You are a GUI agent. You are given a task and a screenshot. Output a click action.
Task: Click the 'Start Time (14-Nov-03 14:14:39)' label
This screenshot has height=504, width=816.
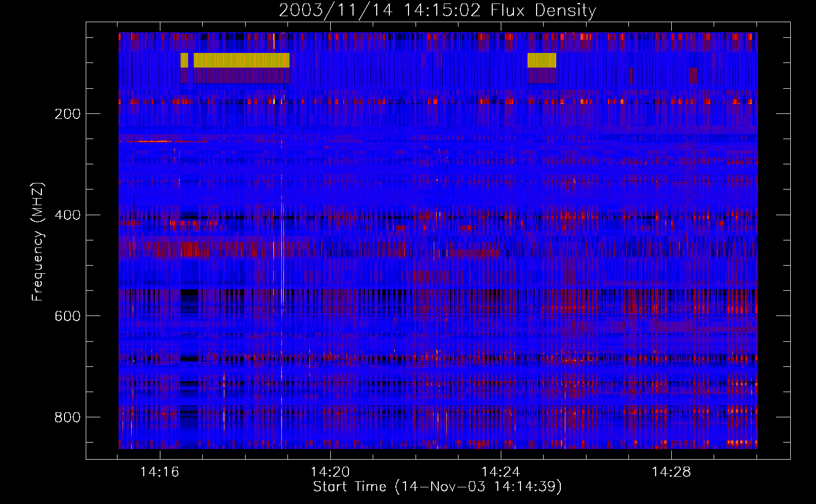click(x=437, y=487)
